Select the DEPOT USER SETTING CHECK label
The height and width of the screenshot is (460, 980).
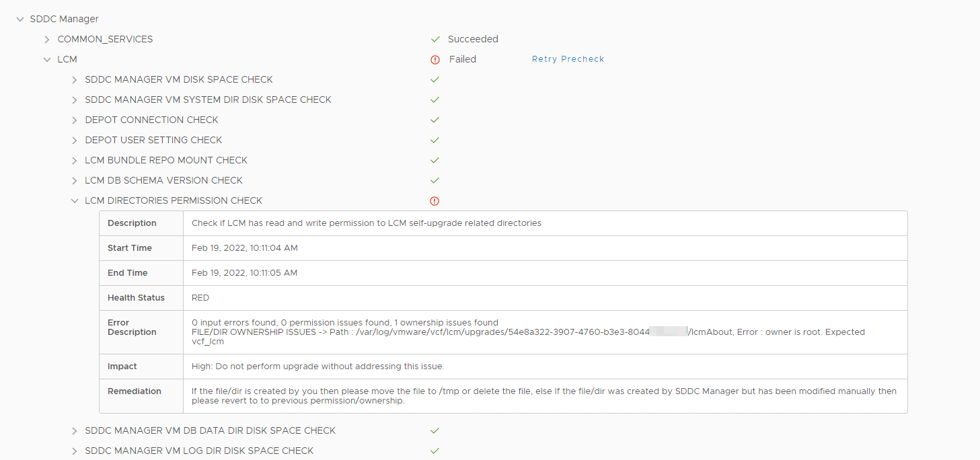[153, 140]
